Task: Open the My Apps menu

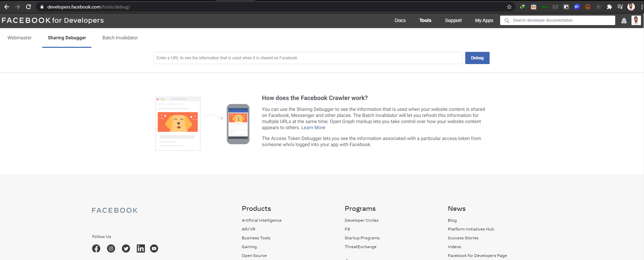Action: (484, 20)
